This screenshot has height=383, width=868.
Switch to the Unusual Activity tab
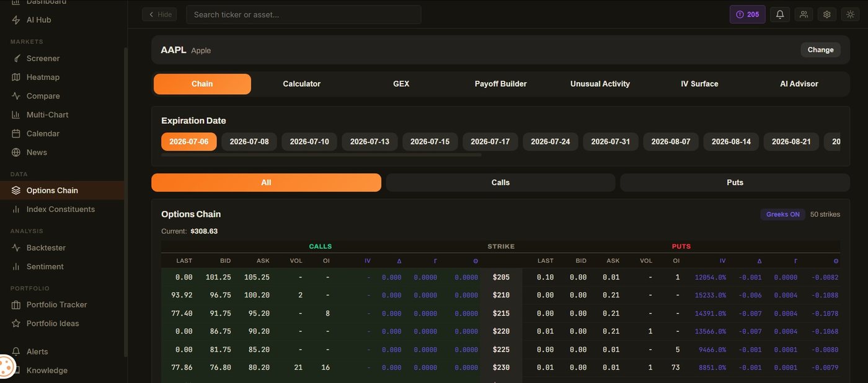(600, 84)
